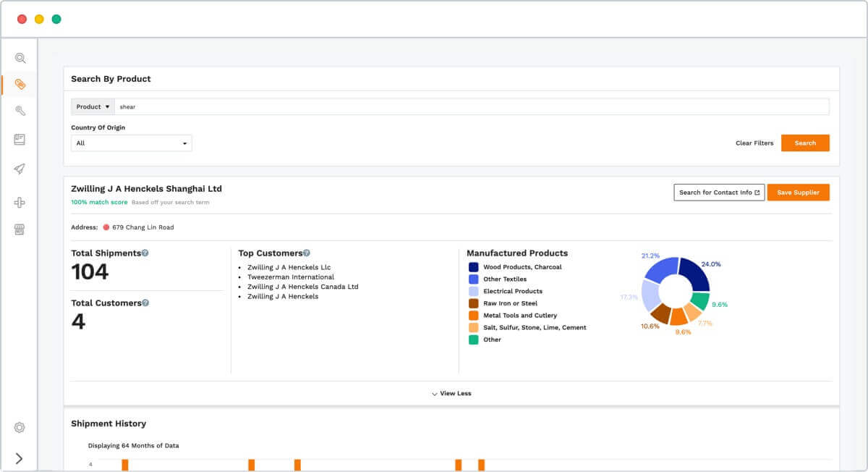The height and width of the screenshot is (472, 868).
Task: Click the Metal Tools and Cutlery legend swatch
Action: tap(474, 316)
